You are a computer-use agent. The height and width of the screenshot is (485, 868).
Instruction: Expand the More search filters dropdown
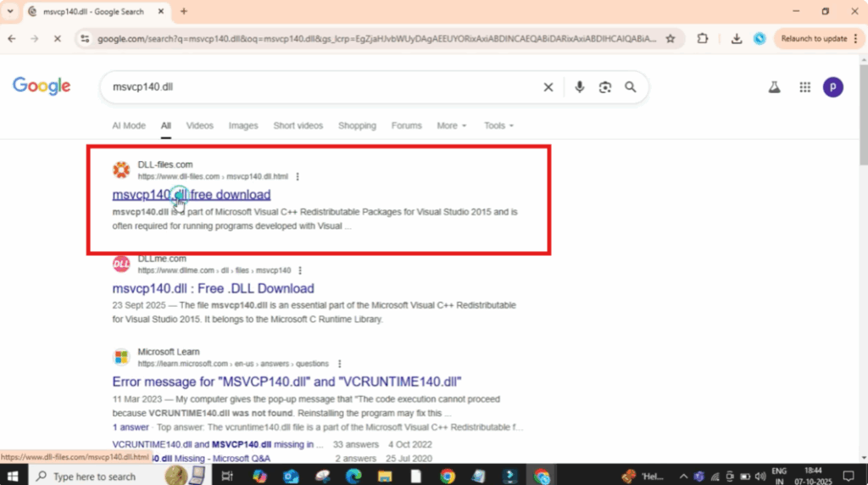point(451,125)
